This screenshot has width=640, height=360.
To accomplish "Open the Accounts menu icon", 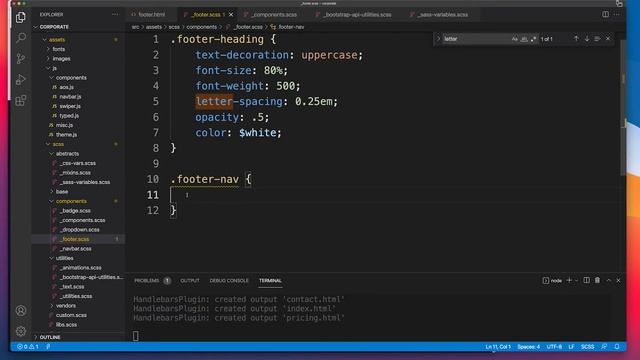I will tap(21, 311).
